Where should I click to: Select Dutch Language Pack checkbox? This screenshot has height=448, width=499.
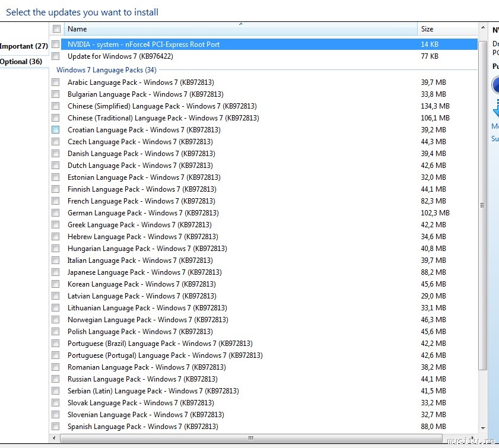pyautogui.click(x=56, y=166)
